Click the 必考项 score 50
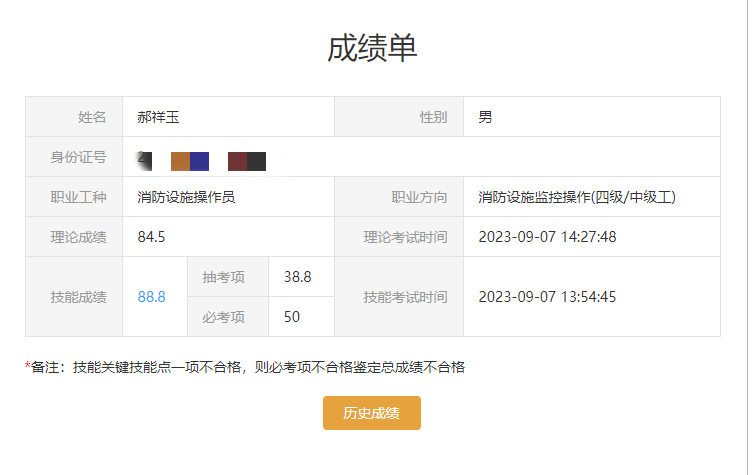This screenshot has width=754, height=475. 293,317
